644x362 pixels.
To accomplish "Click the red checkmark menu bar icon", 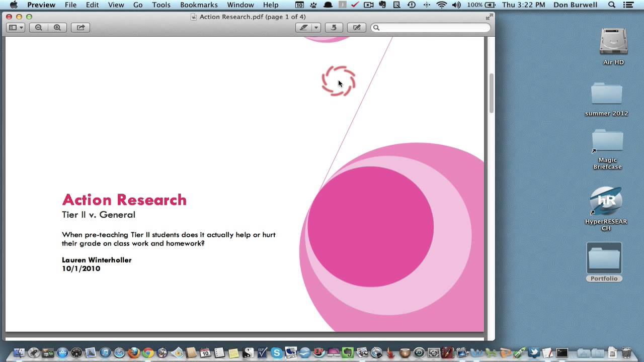I will (x=355, y=5).
